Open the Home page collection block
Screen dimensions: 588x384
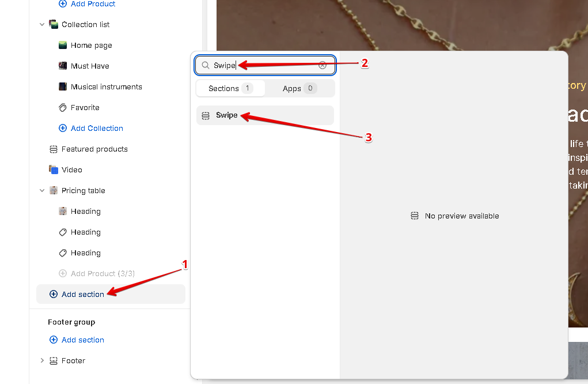click(91, 46)
